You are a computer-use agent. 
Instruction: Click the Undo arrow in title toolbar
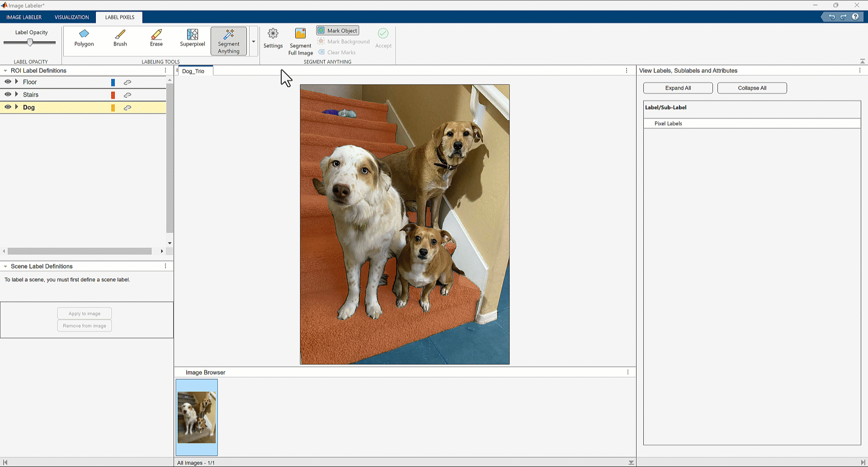(x=832, y=17)
